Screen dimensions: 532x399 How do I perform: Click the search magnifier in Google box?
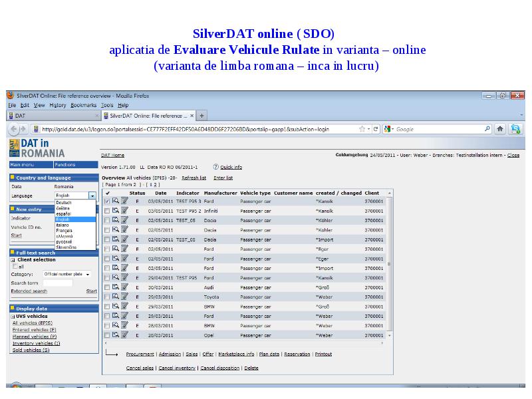(487, 129)
